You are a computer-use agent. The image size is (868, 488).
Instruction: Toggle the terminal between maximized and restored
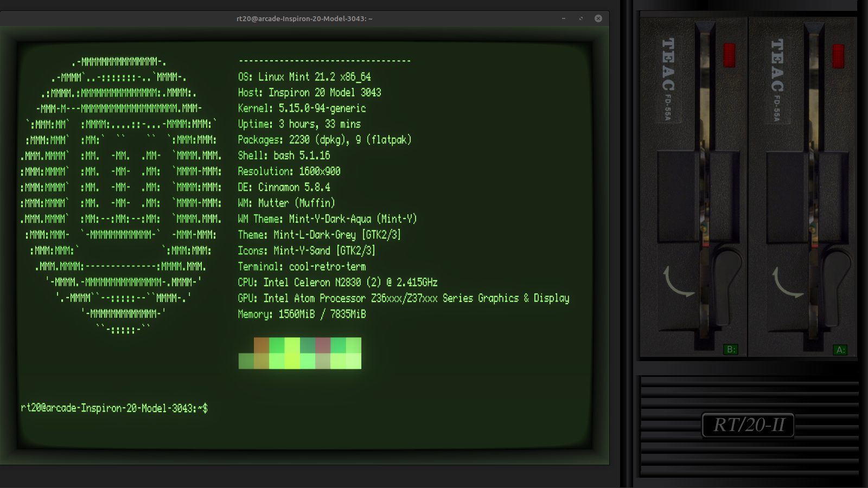pos(580,18)
